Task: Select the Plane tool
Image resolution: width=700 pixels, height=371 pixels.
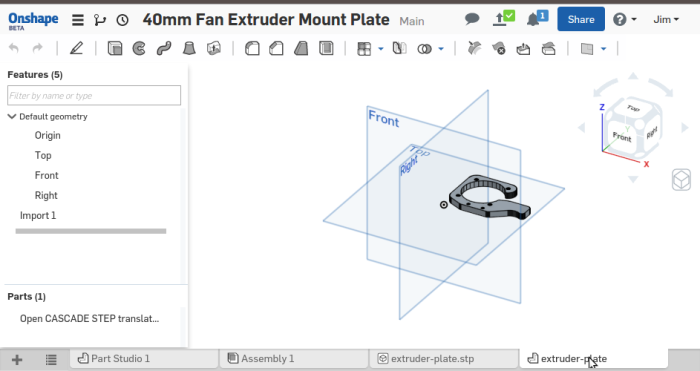Action: 587,49
